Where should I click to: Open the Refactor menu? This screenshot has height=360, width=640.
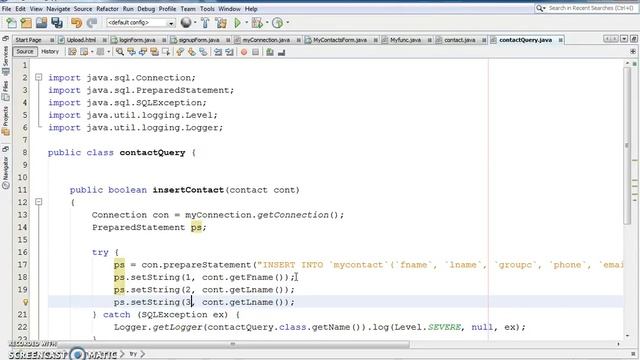pos(107,9)
